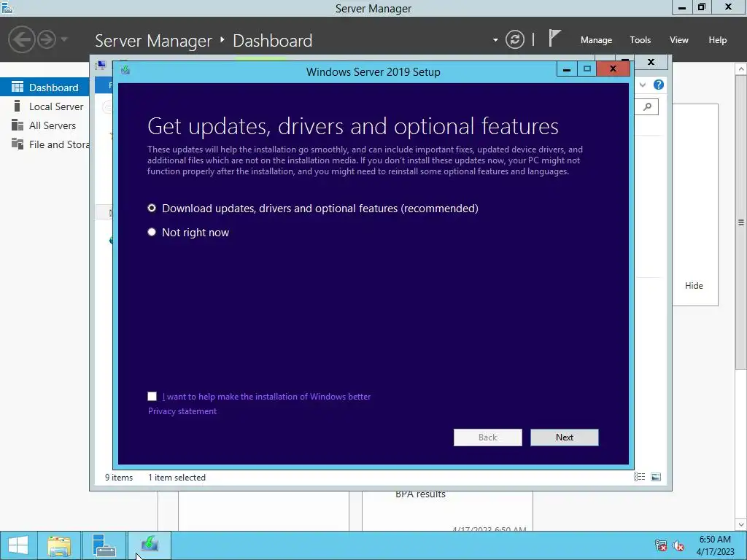Open Dashboard in Server Manager sidebar
Viewport: 747px width, 560px height.
[x=44, y=87]
